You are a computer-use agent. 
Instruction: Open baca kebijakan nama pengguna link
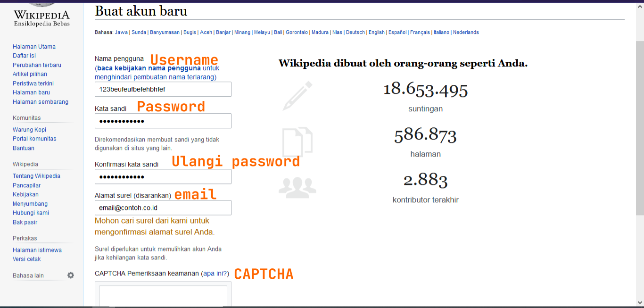pos(150,68)
